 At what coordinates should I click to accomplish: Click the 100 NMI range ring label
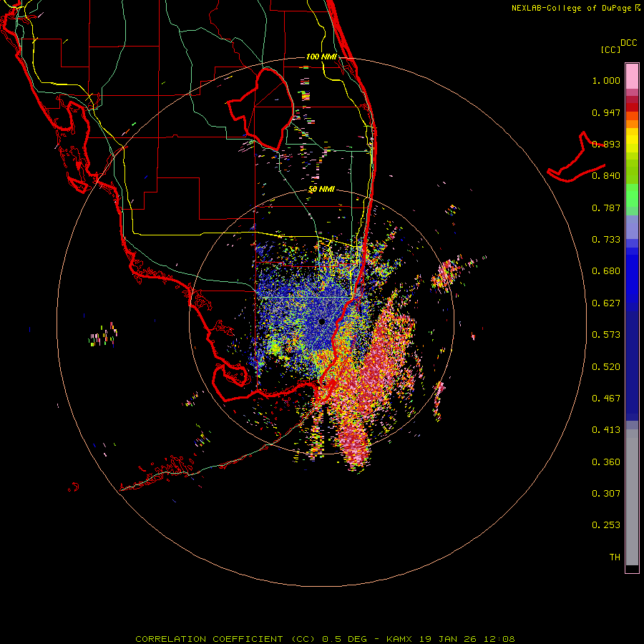(321, 57)
